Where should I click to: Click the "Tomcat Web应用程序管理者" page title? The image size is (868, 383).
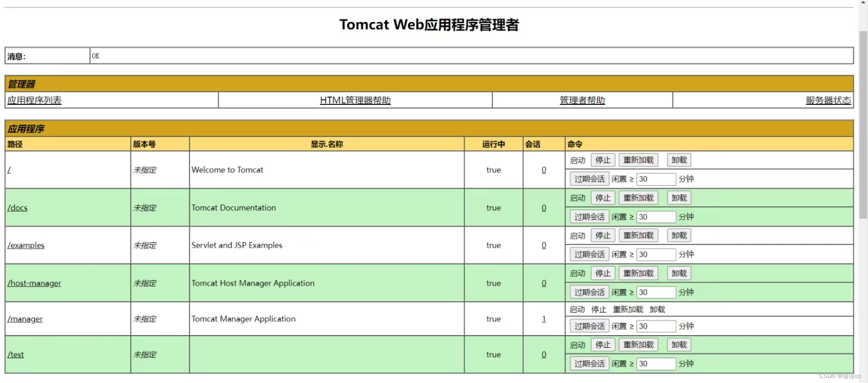click(x=429, y=24)
